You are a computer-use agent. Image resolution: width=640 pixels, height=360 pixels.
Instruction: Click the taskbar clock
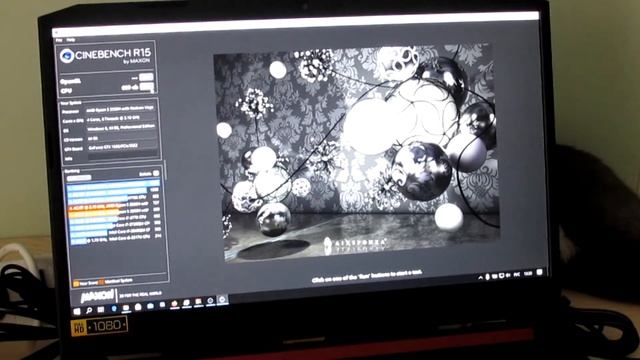527,273
